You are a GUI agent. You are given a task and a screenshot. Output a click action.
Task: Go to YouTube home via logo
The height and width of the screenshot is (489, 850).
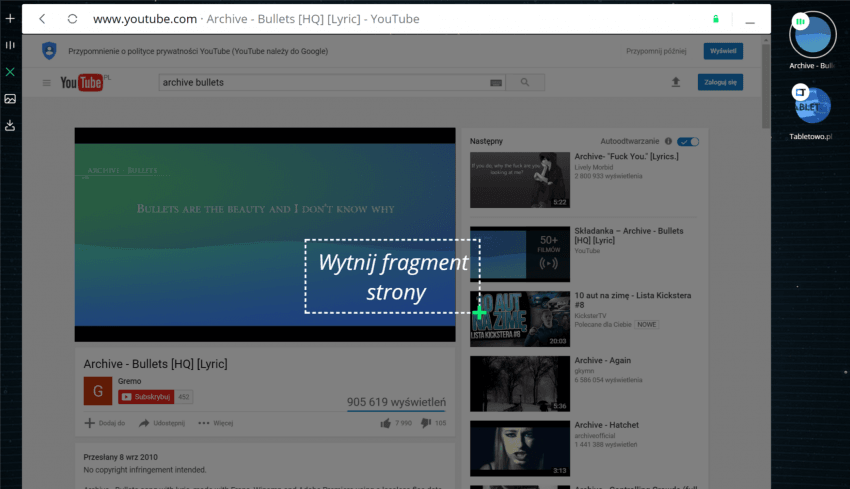(82, 82)
